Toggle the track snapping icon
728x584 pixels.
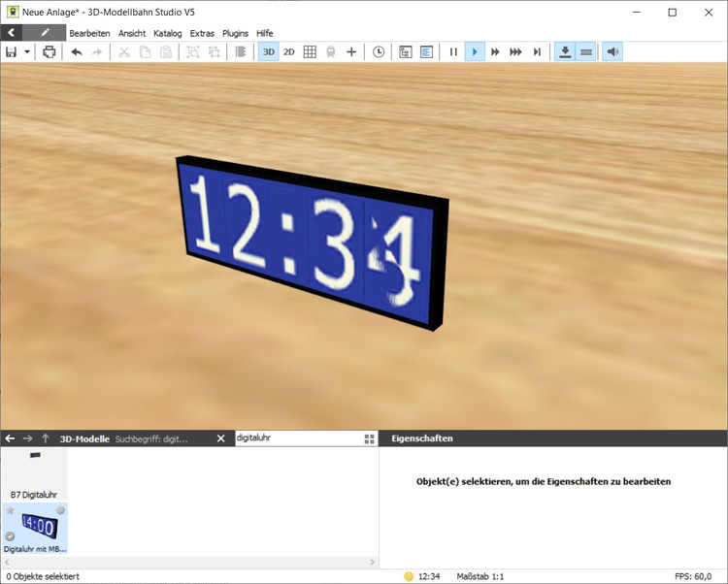(x=586, y=52)
